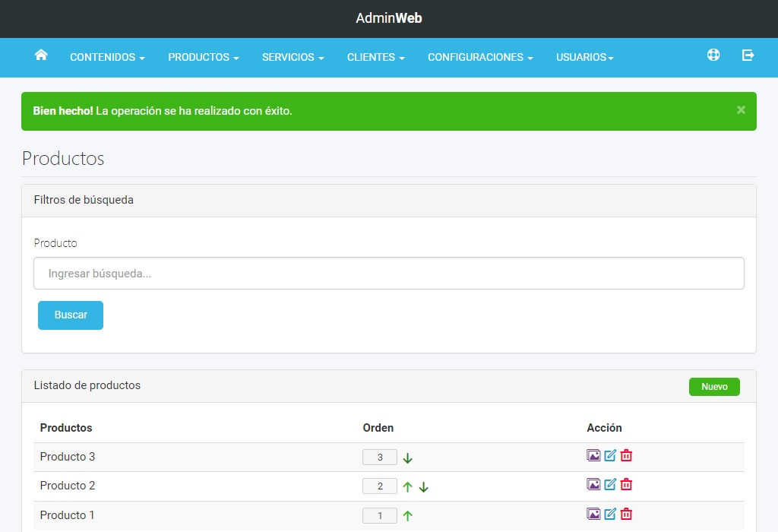Dismiss the success alert message

coord(741,109)
